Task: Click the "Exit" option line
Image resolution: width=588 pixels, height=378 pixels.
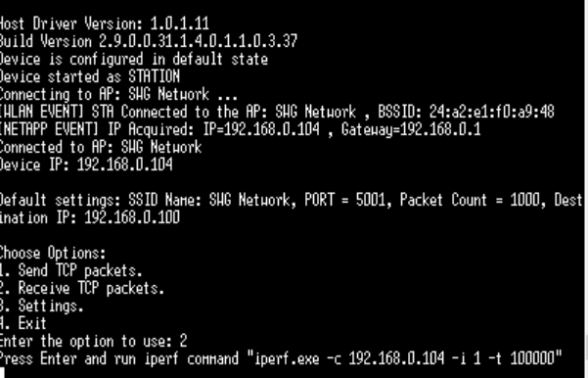Action: 23,323
